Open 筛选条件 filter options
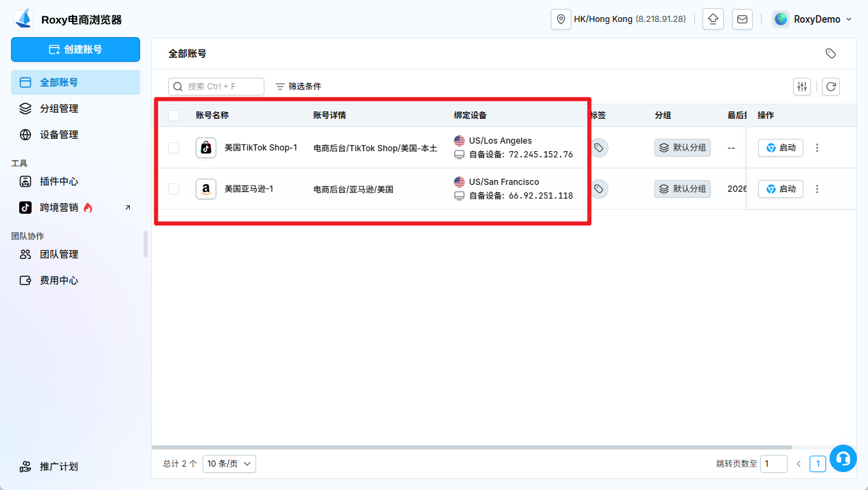Viewport: 868px width, 490px height. tap(298, 87)
